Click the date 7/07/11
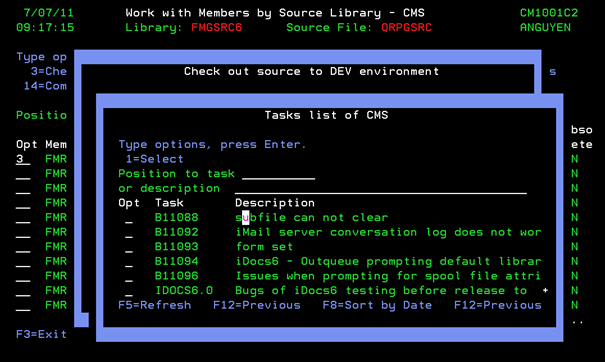The width and height of the screenshot is (605, 362). (x=48, y=13)
